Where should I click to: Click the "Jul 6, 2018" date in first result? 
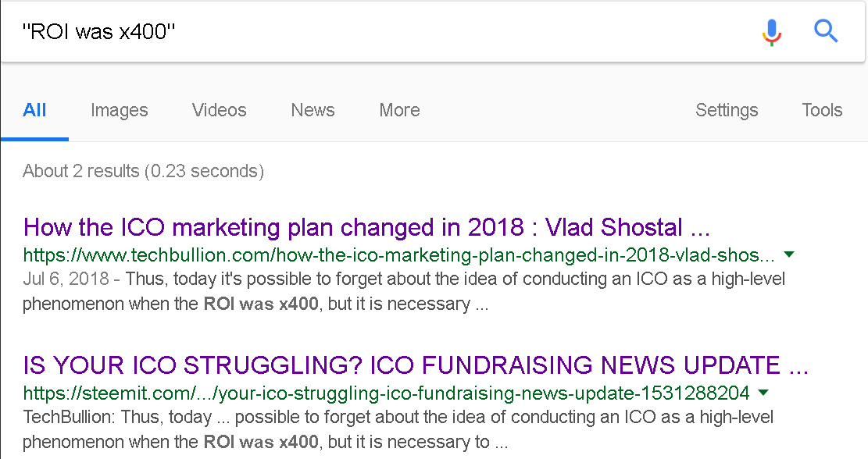[66, 279]
